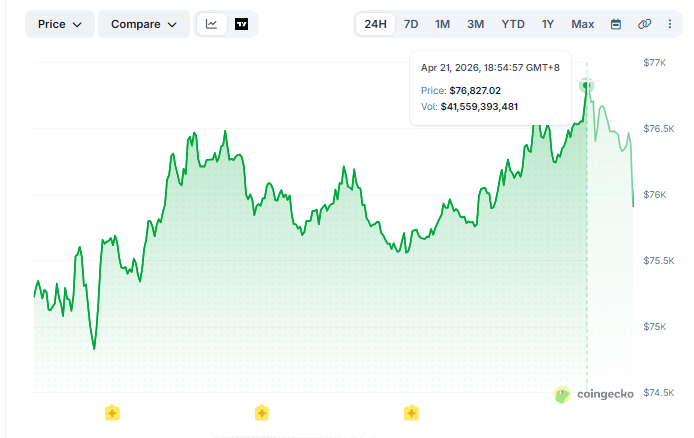694x438 pixels.
Task: Show the Max time range
Action: [582, 24]
